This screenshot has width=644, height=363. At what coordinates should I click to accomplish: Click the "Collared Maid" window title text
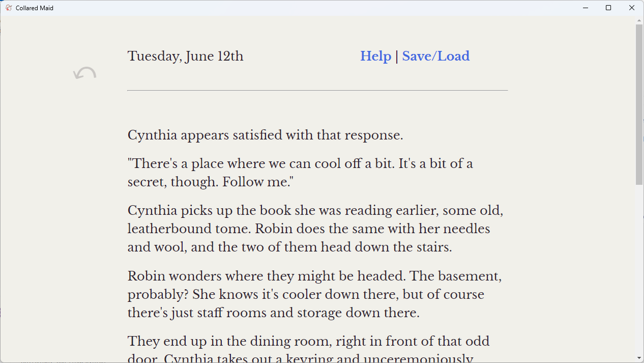35,8
